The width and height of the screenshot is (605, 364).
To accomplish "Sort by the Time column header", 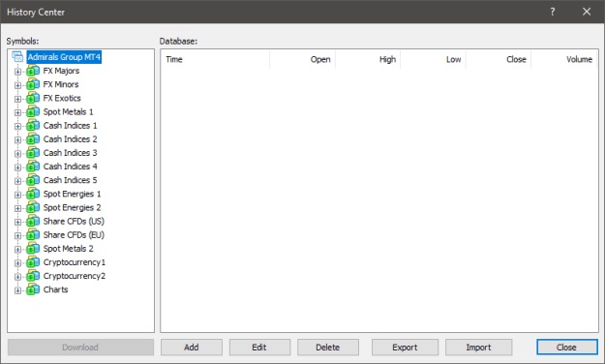I will [x=215, y=59].
